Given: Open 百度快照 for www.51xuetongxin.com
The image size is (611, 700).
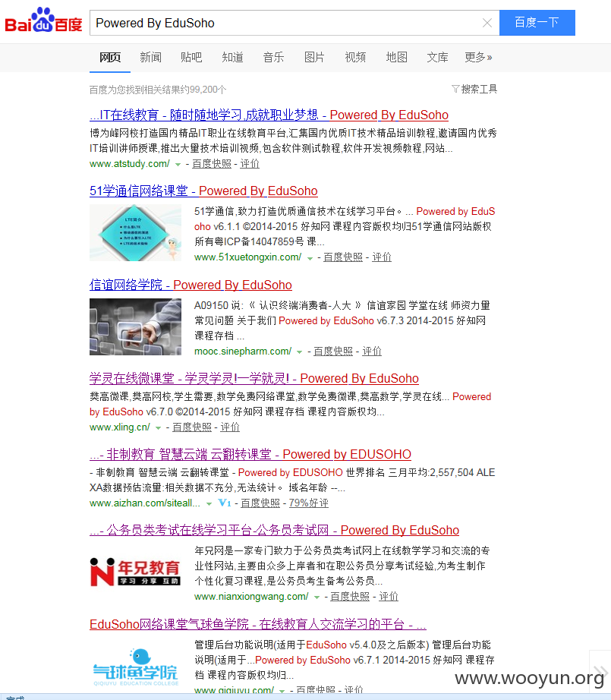Looking at the screenshot, I should 343,257.
